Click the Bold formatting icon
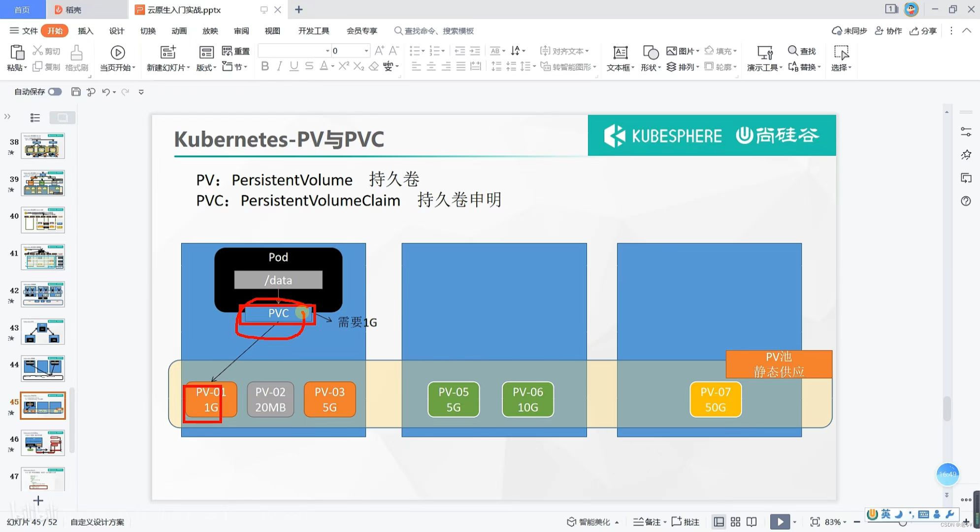 265,66
